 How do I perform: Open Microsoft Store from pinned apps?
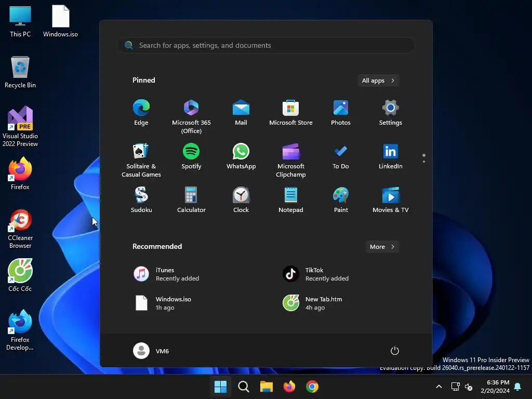coord(291,113)
